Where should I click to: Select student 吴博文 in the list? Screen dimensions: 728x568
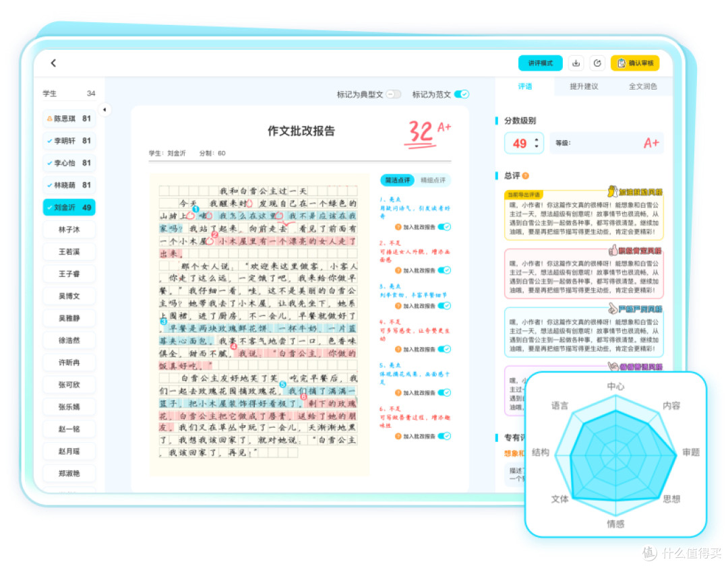coord(69,296)
